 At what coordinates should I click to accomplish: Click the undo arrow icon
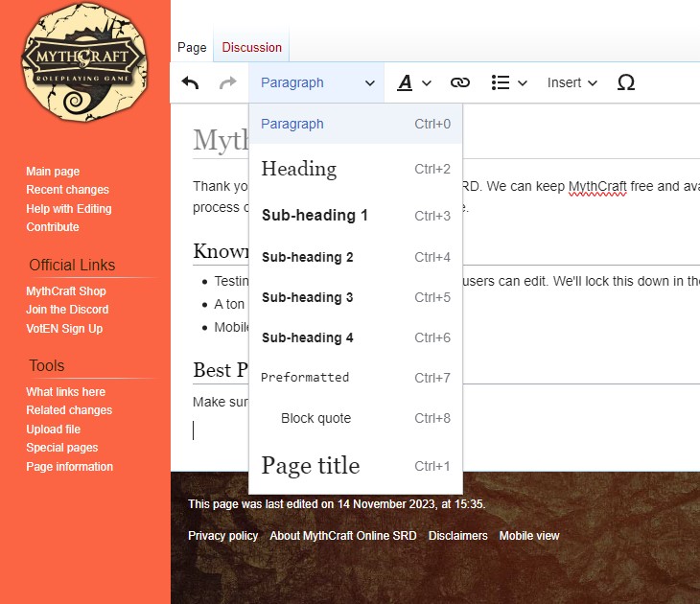(x=190, y=82)
